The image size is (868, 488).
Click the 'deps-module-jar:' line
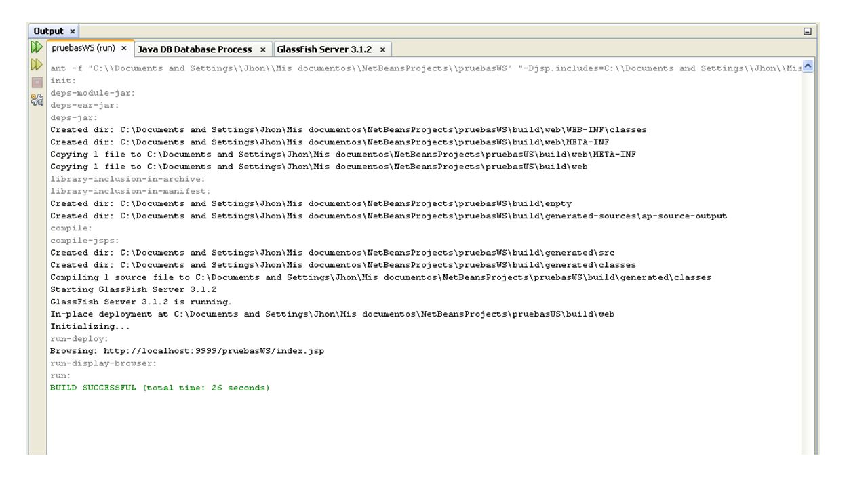tap(93, 93)
